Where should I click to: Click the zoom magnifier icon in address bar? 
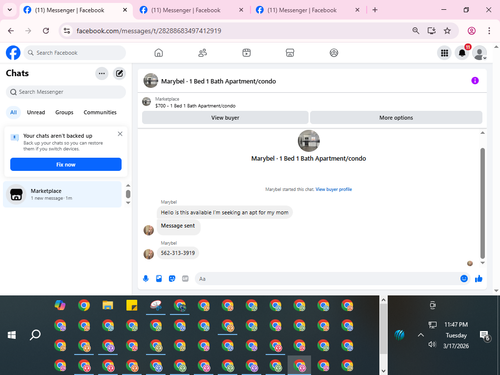click(415, 31)
